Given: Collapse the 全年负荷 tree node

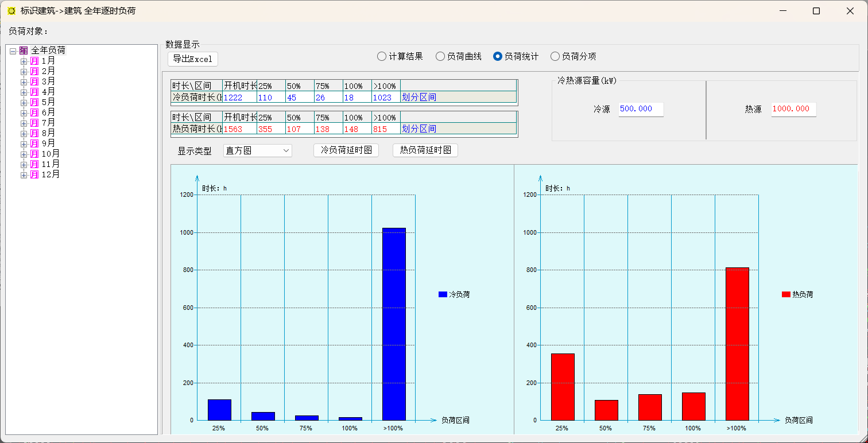Looking at the screenshot, I should point(13,50).
